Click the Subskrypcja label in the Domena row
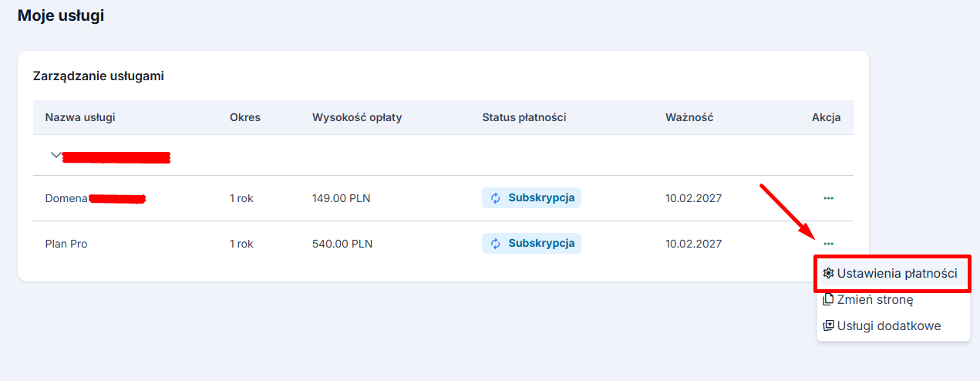Viewport: 980px width, 381px height. click(x=541, y=198)
